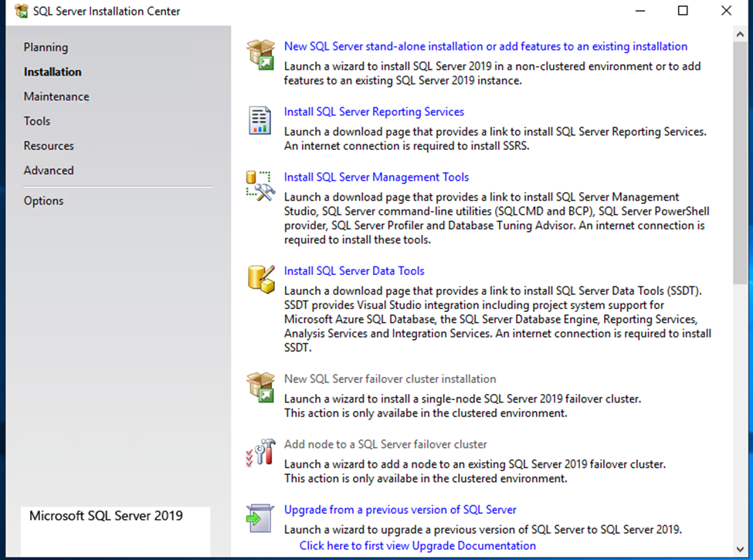Click the Reporting Services document icon
Image resolution: width=753 pixels, height=560 pixels.
(259, 120)
